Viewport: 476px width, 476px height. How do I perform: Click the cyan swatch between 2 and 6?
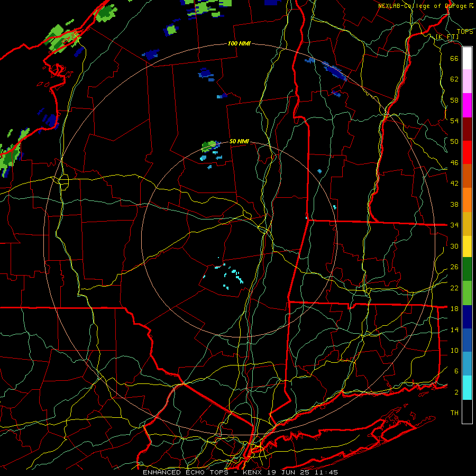(467, 388)
